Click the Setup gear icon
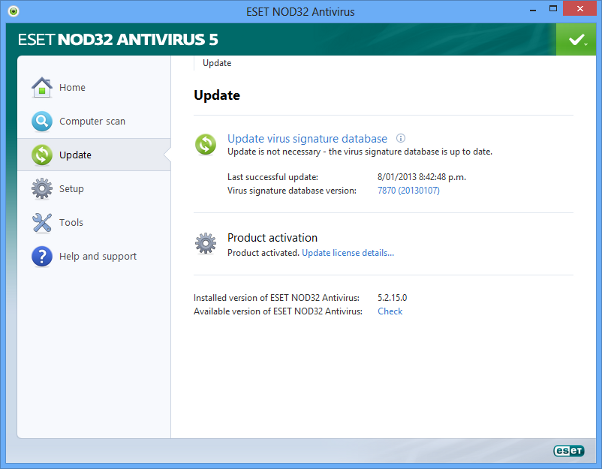The height and width of the screenshot is (469, 602). point(42,188)
